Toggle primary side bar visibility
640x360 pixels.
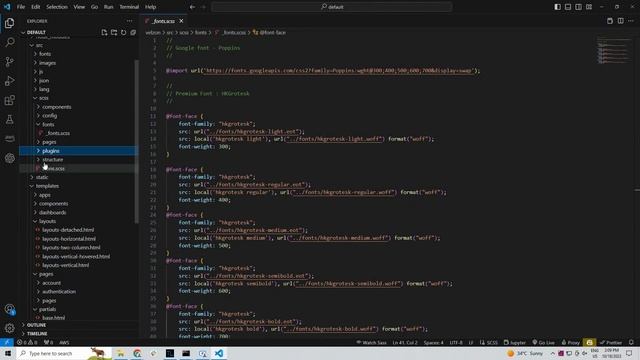[558, 7]
